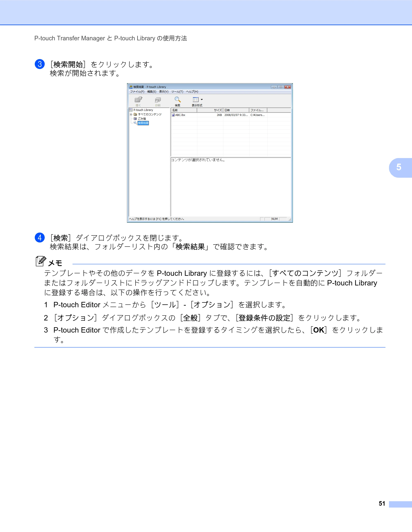This screenshot has width=412, height=532.
Task: Open the ツール(T) menu
Action: (177, 92)
